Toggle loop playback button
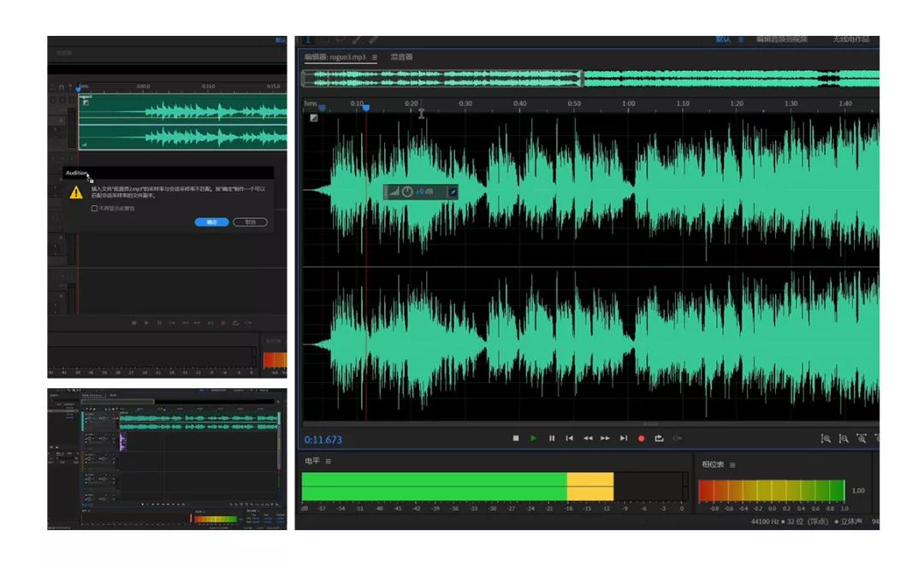This screenshot has width=924, height=566. (x=660, y=439)
